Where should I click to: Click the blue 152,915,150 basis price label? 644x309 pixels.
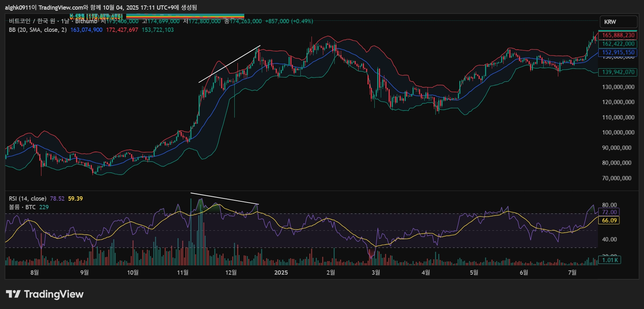click(x=618, y=52)
